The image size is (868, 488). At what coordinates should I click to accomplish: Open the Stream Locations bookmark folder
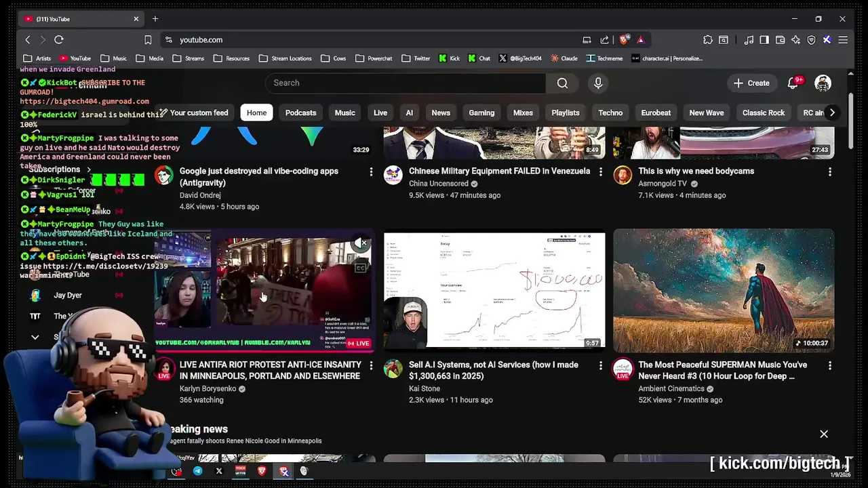[x=285, y=58]
